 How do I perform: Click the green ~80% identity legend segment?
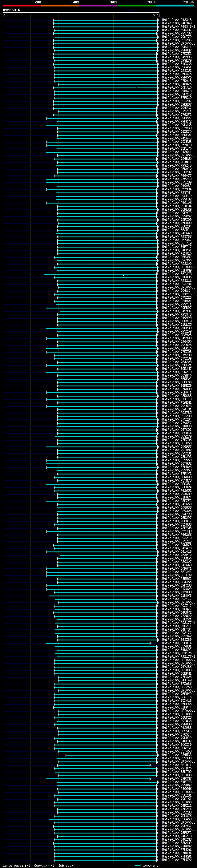(x=137, y=6)
